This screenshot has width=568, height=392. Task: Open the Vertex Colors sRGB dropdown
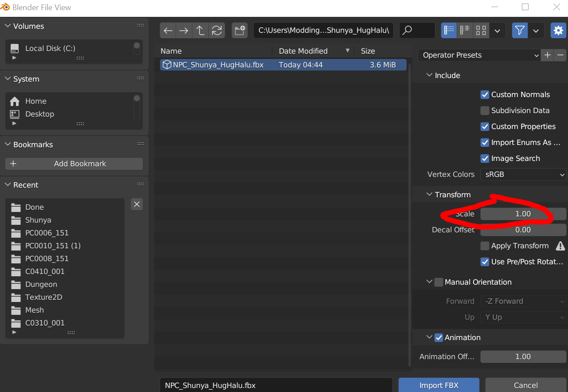pyautogui.click(x=523, y=174)
